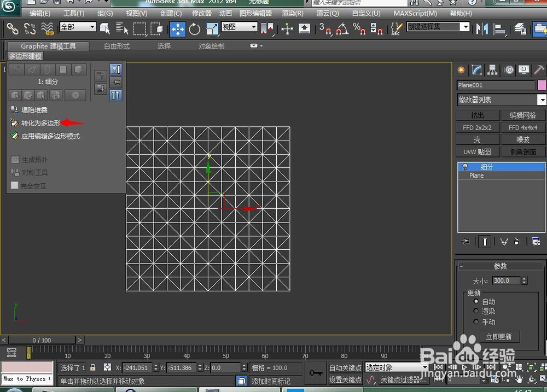Toggle the Angle Snap icon
The image size is (547, 392).
pyautogui.click(x=342, y=28)
